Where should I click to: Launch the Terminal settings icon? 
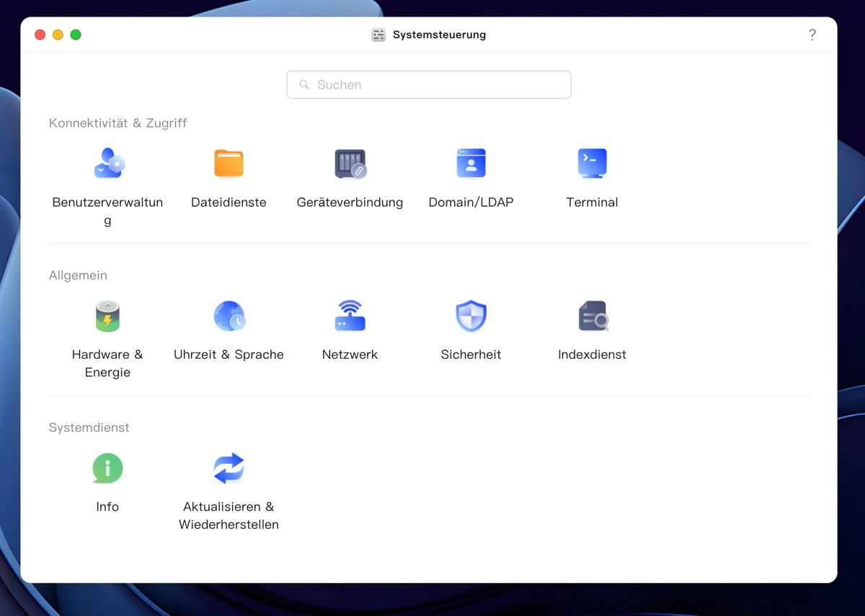point(592,164)
